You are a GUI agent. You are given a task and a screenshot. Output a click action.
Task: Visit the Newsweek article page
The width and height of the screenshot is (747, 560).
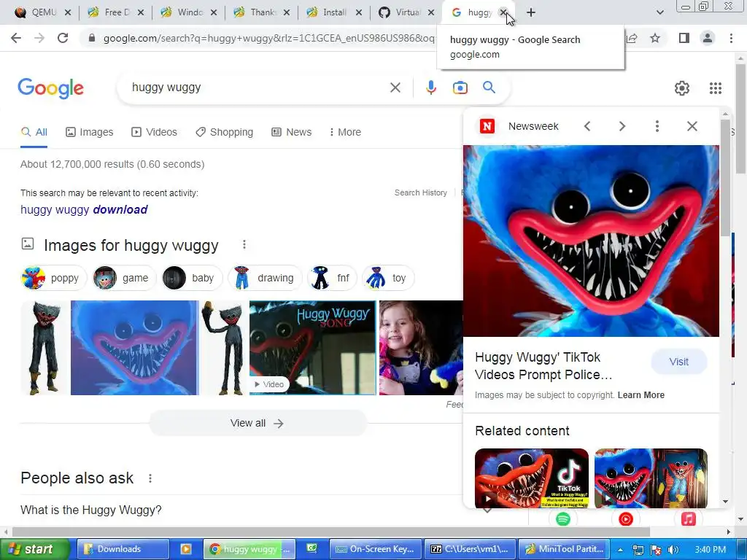[678, 362]
